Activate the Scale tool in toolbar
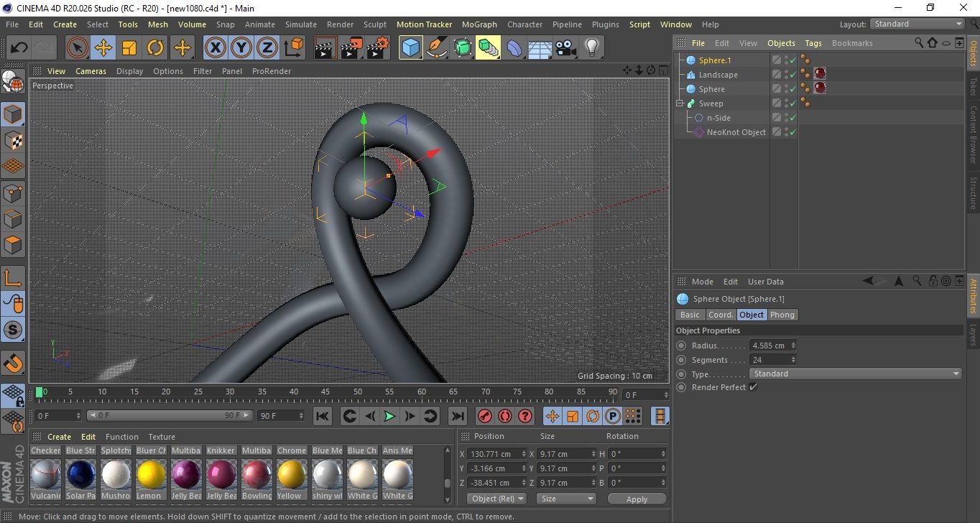The image size is (980, 523). pyautogui.click(x=129, y=48)
